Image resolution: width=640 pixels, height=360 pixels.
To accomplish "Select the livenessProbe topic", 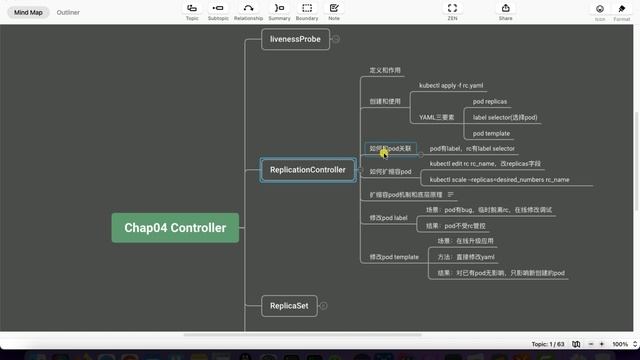I will click(295, 39).
